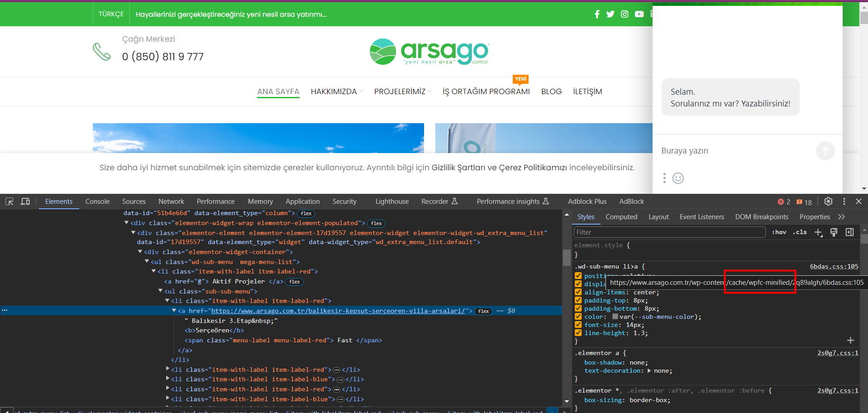Disable the font-size property

pos(578,325)
